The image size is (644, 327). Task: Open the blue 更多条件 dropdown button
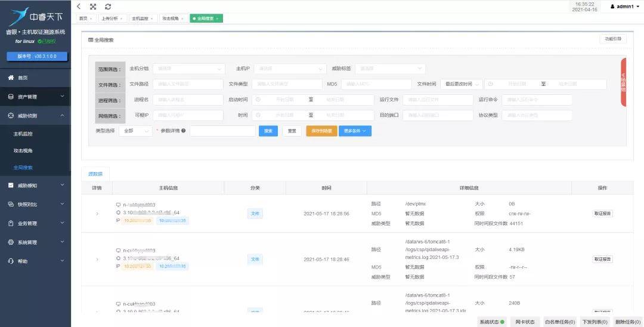(355, 131)
